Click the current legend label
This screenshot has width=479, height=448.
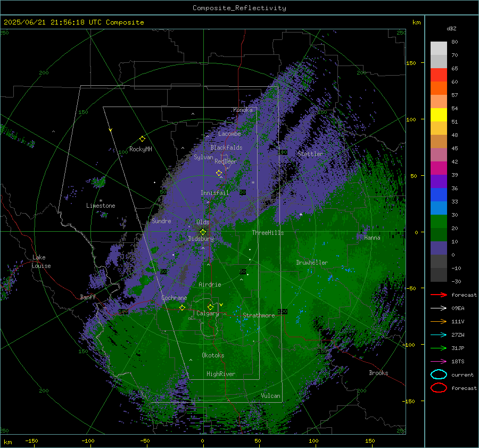pos(463,375)
